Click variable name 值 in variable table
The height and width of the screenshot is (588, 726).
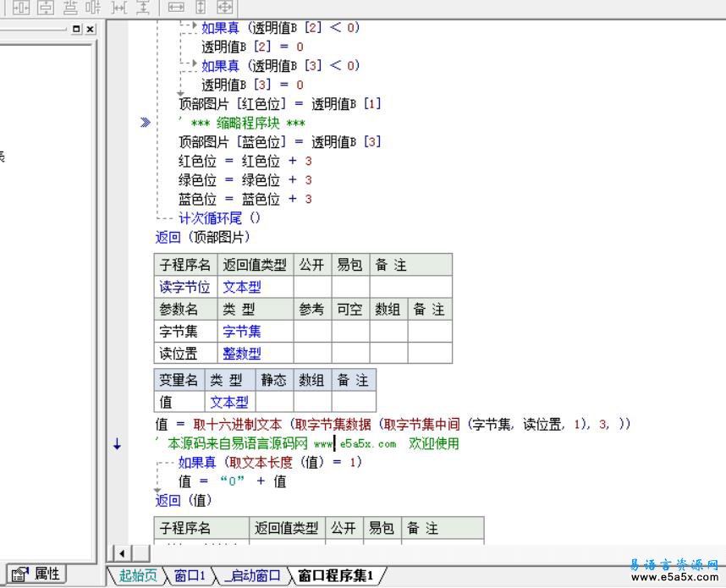click(166, 402)
